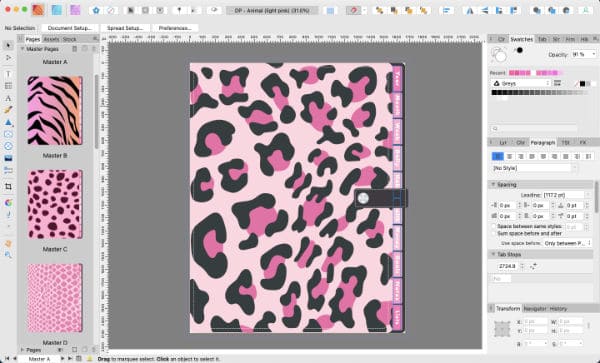Switch to the Swatches tab

[522, 39]
